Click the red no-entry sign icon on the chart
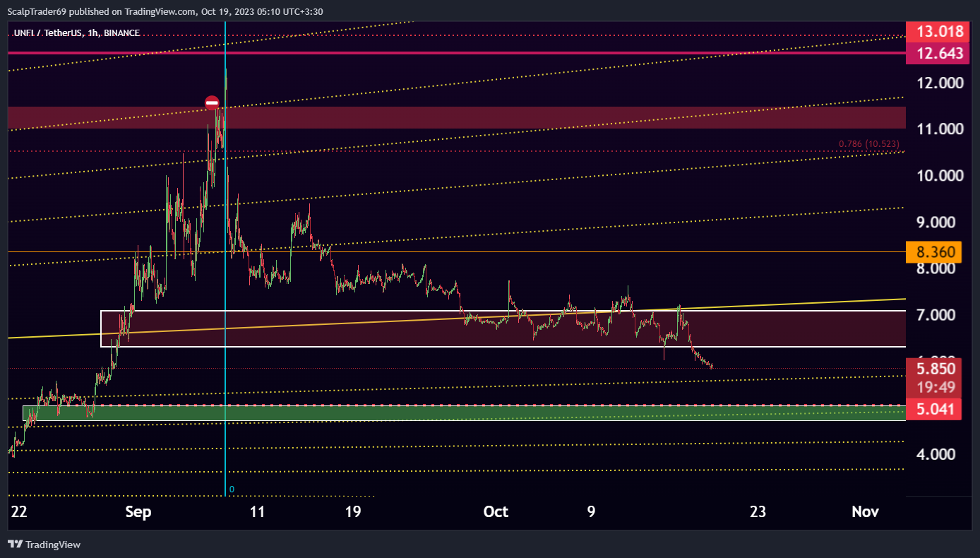This screenshot has height=558, width=980. pyautogui.click(x=212, y=103)
